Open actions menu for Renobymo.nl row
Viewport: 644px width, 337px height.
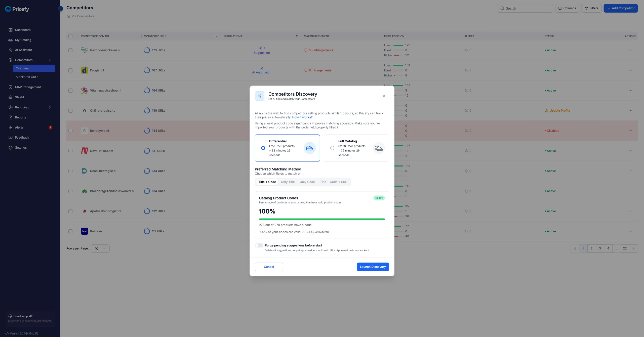coord(630,131)
